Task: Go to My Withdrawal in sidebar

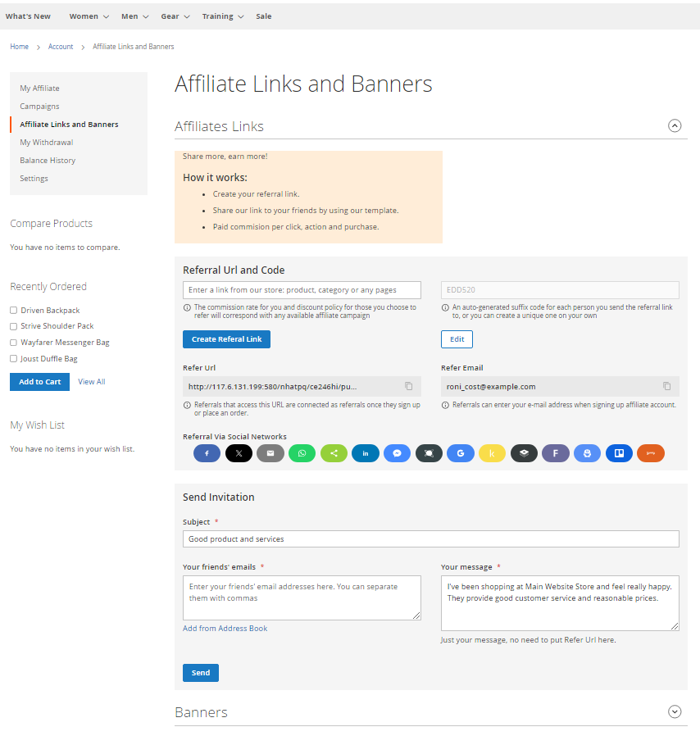Action: pyautogui.click(x=47, y=143)
